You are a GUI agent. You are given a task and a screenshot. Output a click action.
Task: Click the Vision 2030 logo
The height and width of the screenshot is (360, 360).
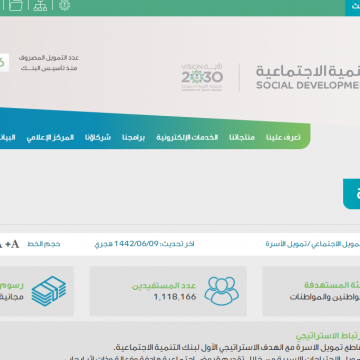click(202, 77)
